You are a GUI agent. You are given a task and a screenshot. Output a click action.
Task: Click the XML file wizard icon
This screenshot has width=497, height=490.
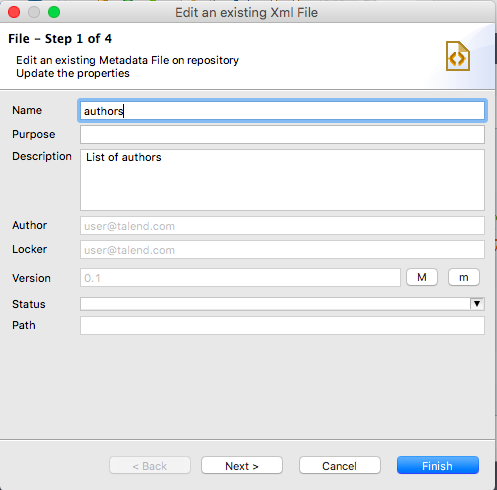[458, 56]
